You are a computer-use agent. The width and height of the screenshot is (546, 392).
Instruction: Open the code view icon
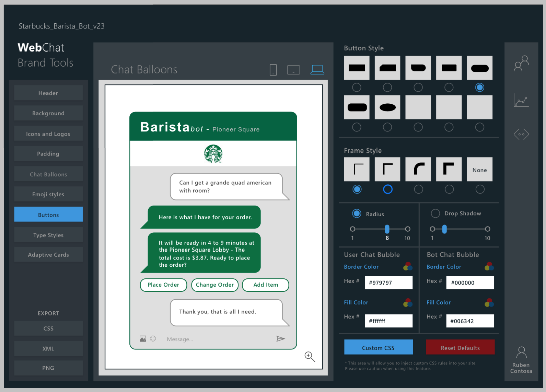[521, 134]
